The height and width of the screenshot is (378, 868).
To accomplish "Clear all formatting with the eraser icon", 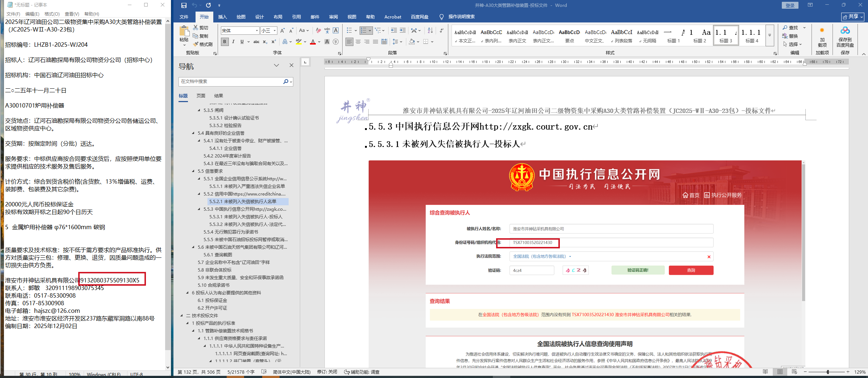I will click(318, 31).
